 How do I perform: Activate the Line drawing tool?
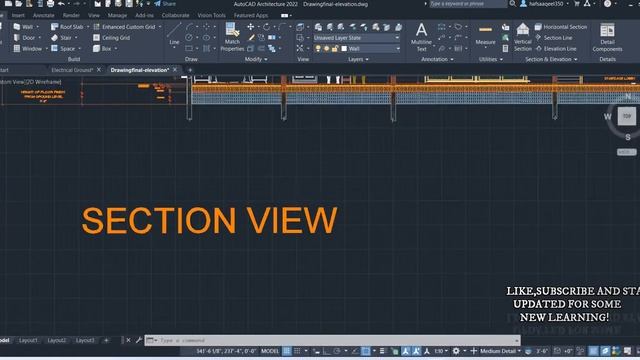click(174, 34)
